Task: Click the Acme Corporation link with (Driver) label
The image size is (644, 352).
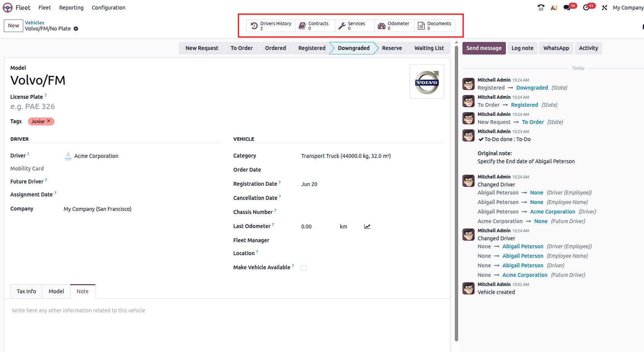Action: pos(552,212)
